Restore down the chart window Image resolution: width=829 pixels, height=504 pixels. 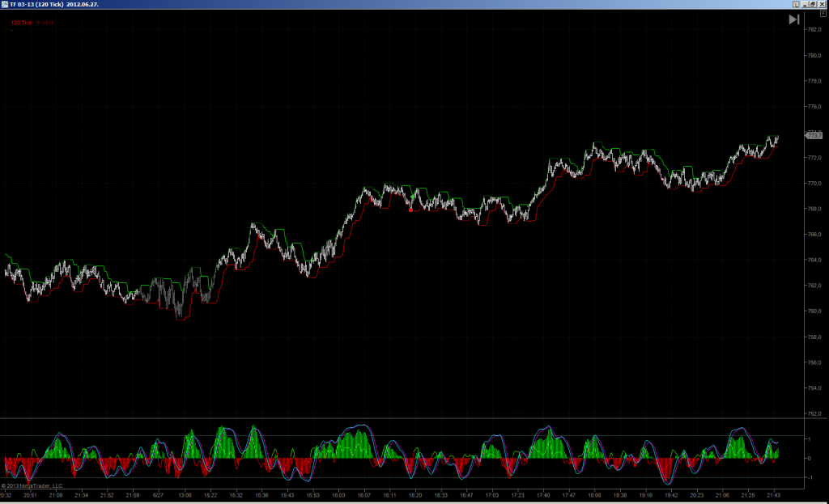(813, 4)
